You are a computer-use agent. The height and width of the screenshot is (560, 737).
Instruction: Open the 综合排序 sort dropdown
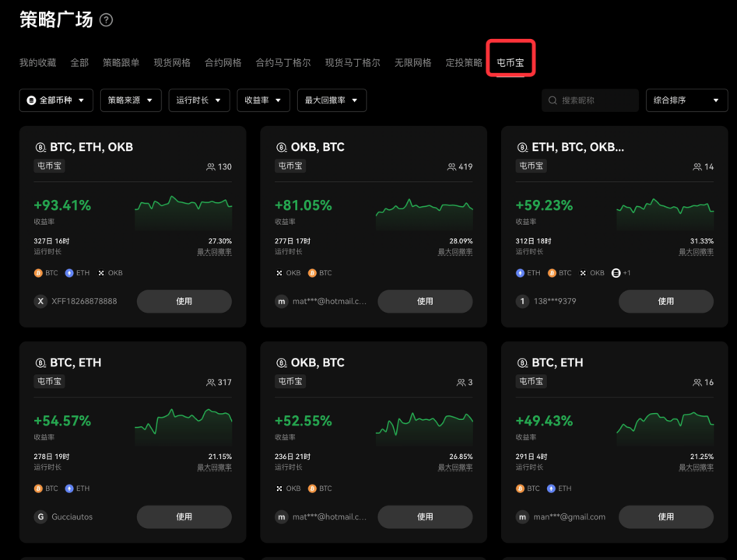(686, 100)
